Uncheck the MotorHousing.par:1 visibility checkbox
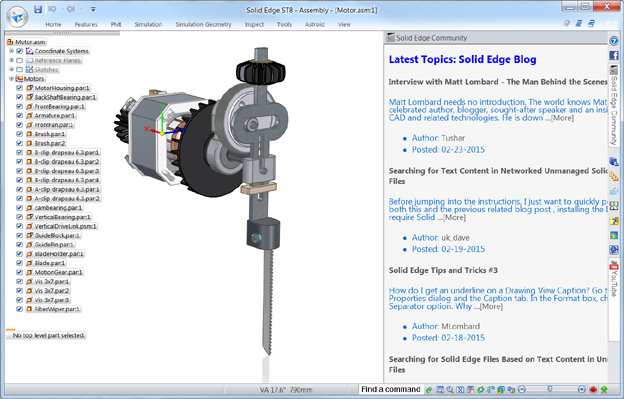This screenshot has height=399, width=624. click(x=20, y=88)
